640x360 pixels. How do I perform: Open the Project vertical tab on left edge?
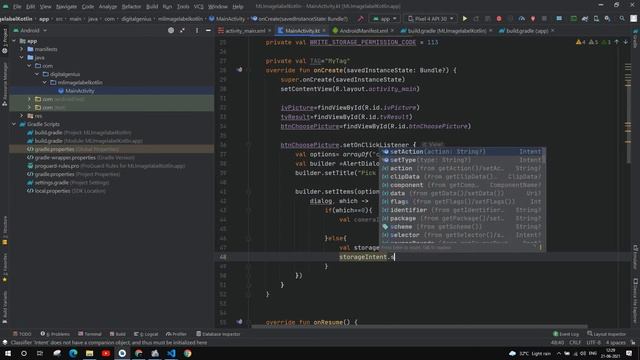(x=4, y=42)
